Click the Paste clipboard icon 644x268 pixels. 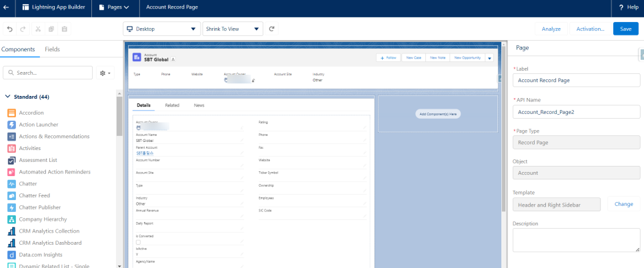[x=65, y=29]
